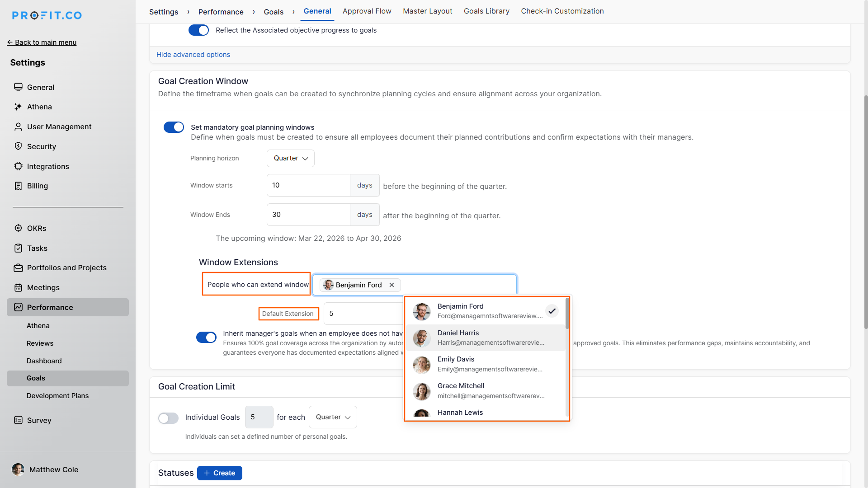The width and height of the screenshot is (868, 488).
Task: Open User Management person icon
Action: [18, 127]
